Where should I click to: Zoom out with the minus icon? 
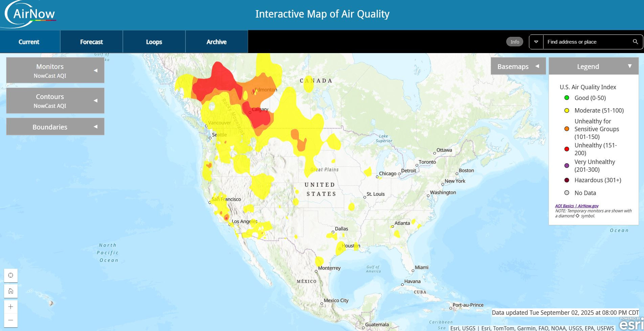pos(10,320)
